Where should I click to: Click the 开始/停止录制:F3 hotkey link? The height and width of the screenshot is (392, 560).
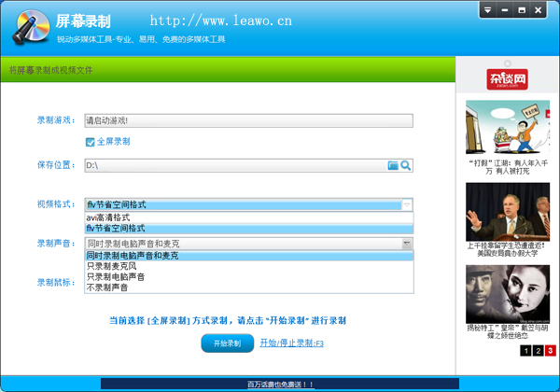[x=291, y=343]
